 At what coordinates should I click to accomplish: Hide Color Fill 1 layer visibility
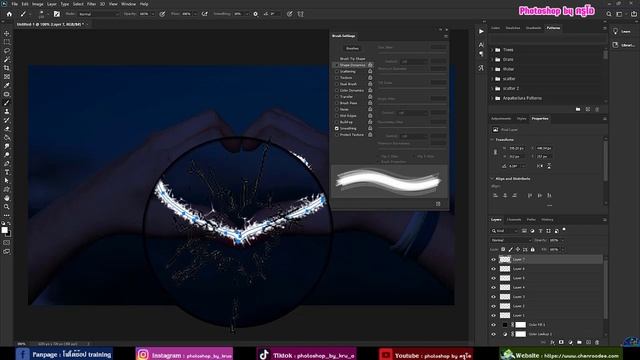[493, 325]
